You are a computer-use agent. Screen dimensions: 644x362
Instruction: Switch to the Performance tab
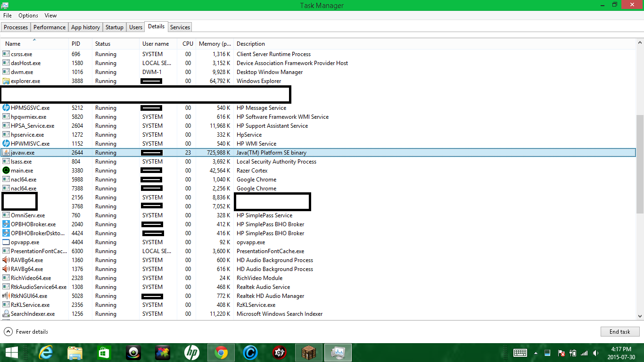point(50,27)
